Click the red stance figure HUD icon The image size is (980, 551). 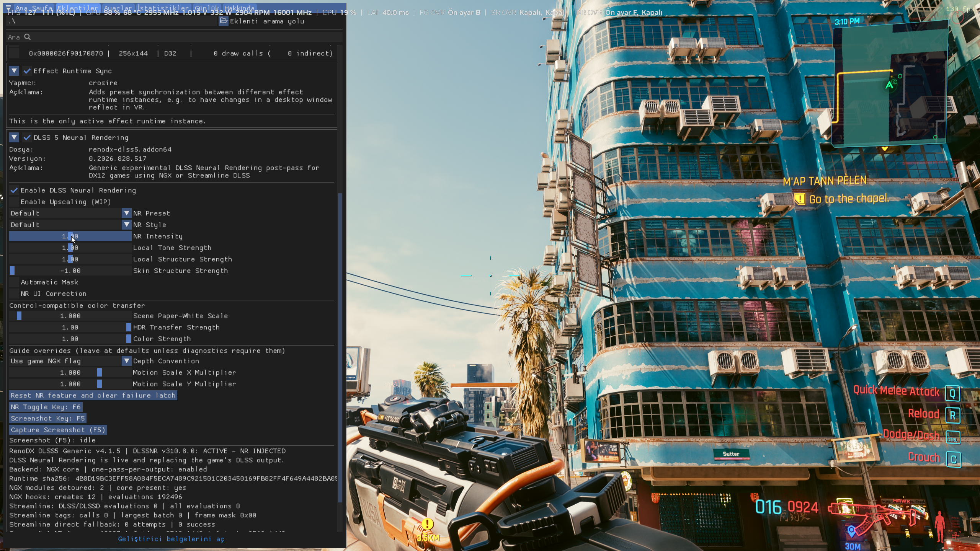(x=940, y=526)
